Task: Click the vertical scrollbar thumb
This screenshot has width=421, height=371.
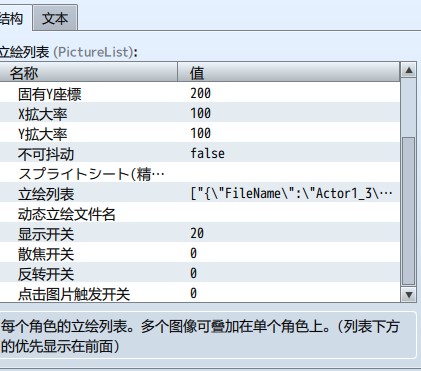Action: (409, 210)
